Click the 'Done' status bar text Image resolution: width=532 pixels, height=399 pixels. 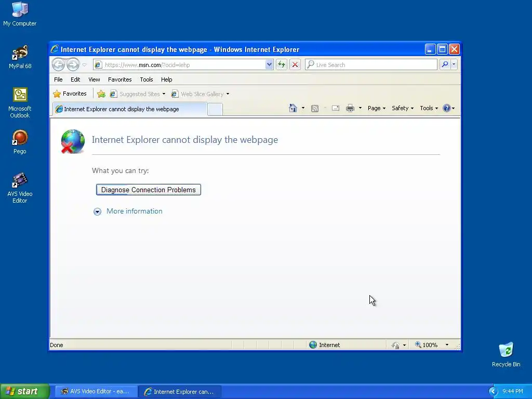57,345
